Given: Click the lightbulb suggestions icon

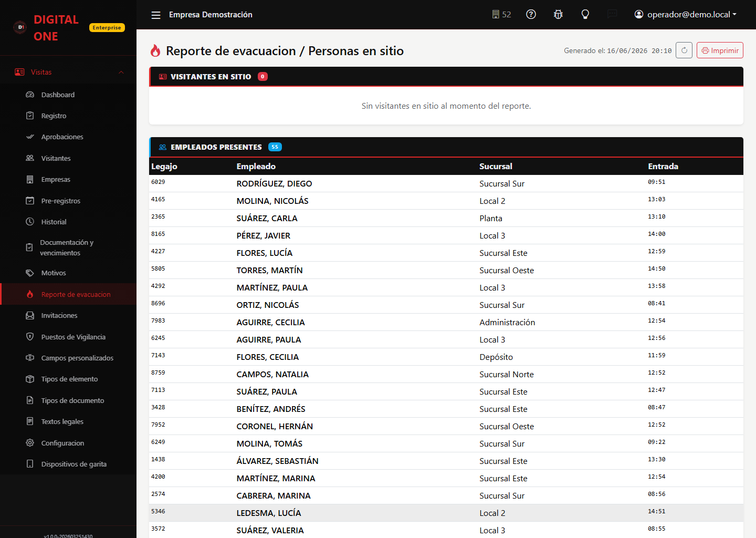Looking at the screenshot, I should click(x=585, y=14).
